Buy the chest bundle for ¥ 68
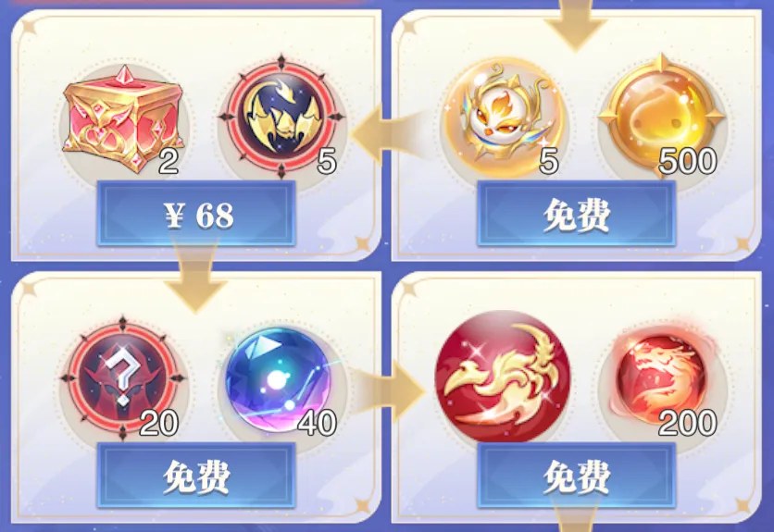This screenshot has height=532, width=774. pyautogui.click(x=196, y=214)
